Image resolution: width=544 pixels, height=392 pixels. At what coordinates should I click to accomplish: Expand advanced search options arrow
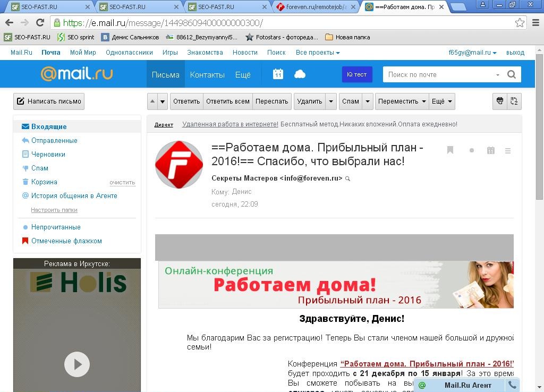[x=497, y=74]
